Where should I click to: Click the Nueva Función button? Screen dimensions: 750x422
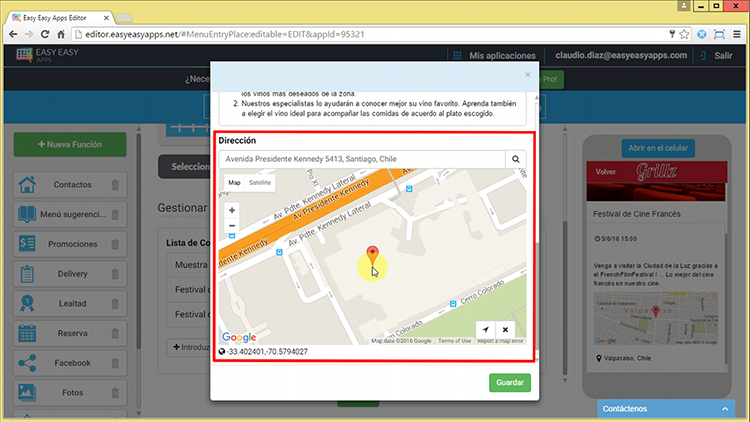click(70, 145)
